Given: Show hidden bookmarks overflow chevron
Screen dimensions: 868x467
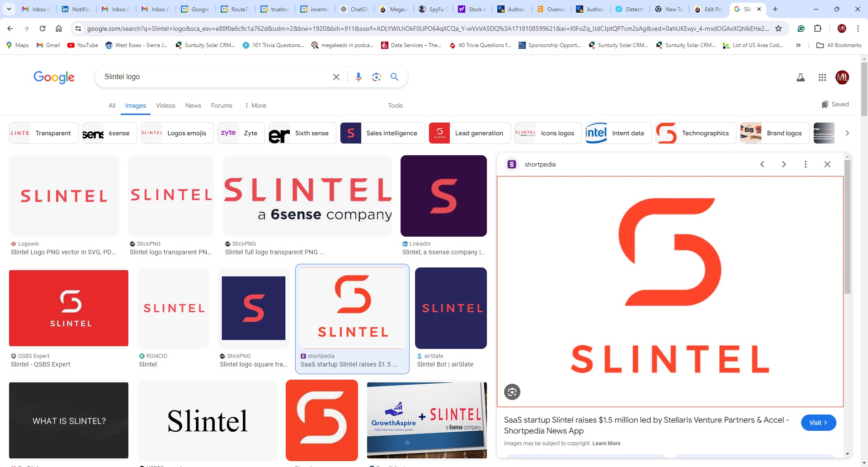Looking at the screenshot, I should [x=798, y=45].
